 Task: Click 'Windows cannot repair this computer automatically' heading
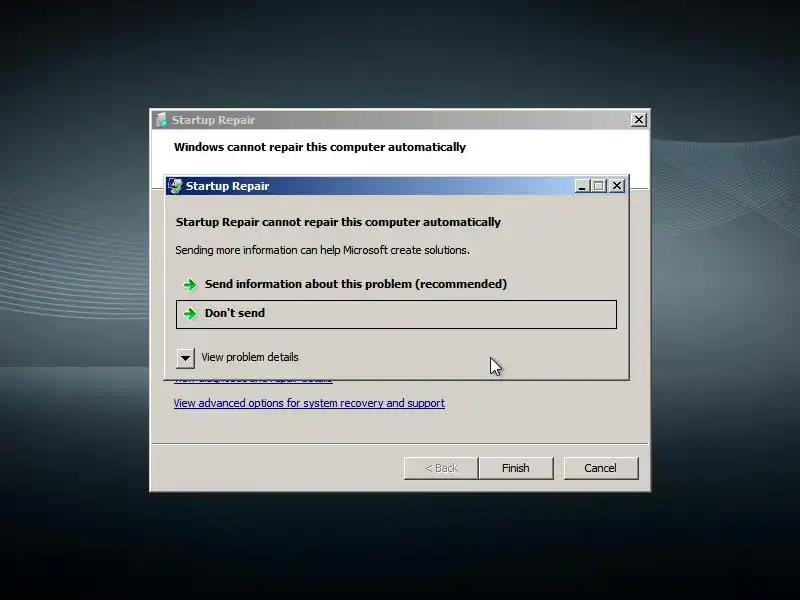(x=320, y=147)
